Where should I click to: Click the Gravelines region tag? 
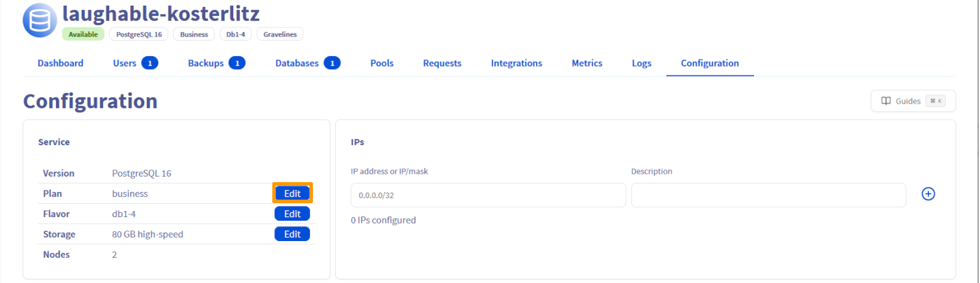[x=279, y=34]
